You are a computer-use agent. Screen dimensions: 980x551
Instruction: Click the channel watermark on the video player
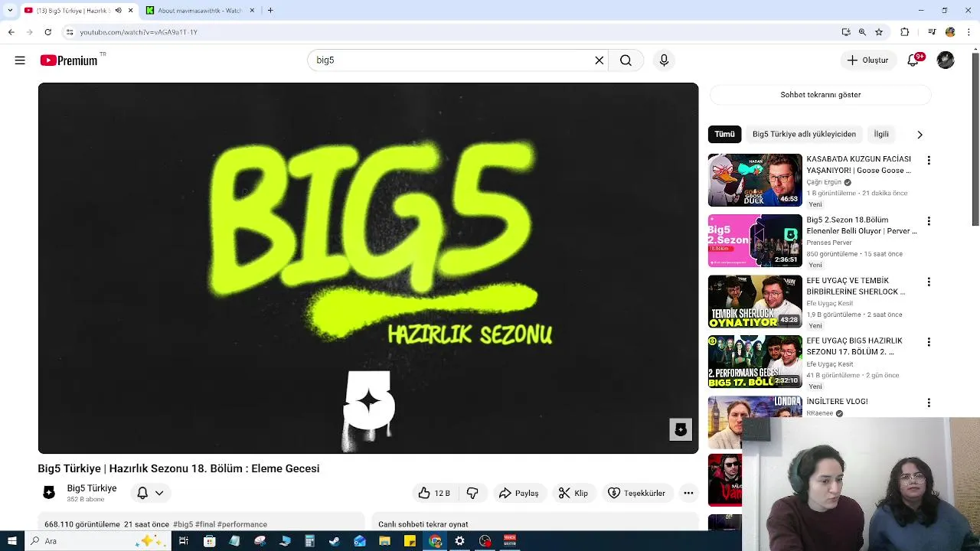click(681, 429)
